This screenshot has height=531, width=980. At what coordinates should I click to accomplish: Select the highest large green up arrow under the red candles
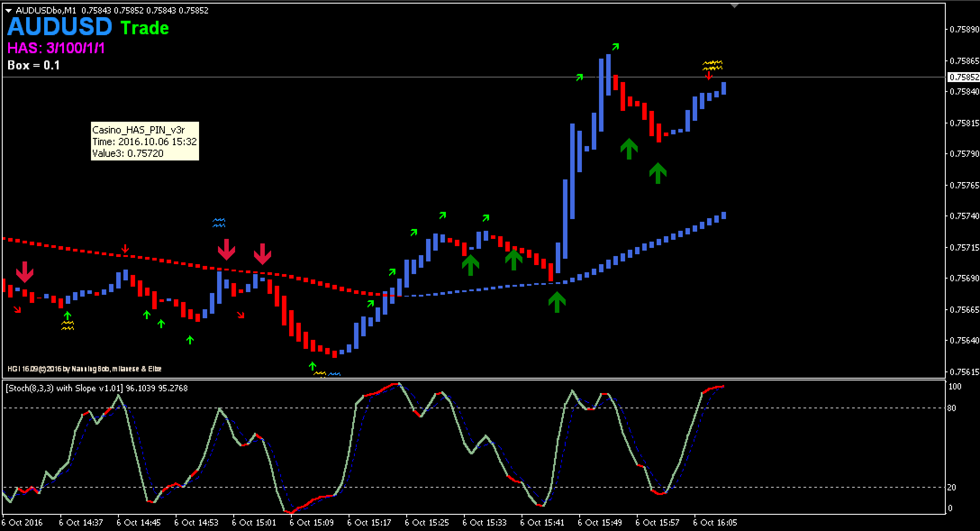pos(629,149)
